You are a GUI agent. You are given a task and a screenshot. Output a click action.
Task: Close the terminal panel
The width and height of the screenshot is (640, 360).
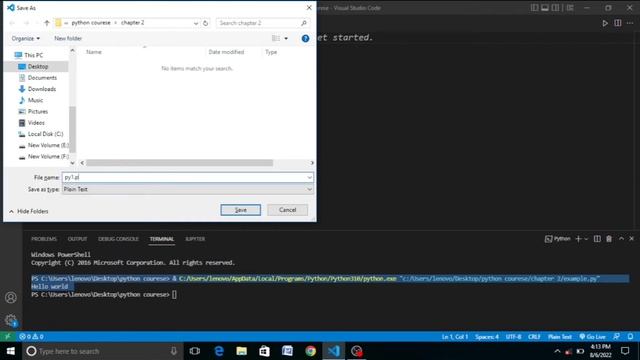coord(631,239)
